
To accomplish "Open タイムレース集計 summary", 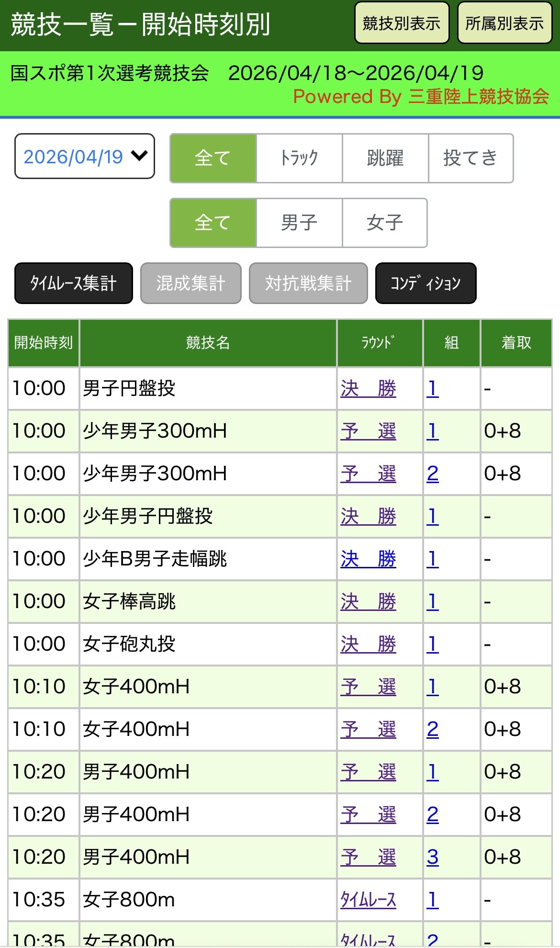I will pyautogui.click(x=74, y=283).
